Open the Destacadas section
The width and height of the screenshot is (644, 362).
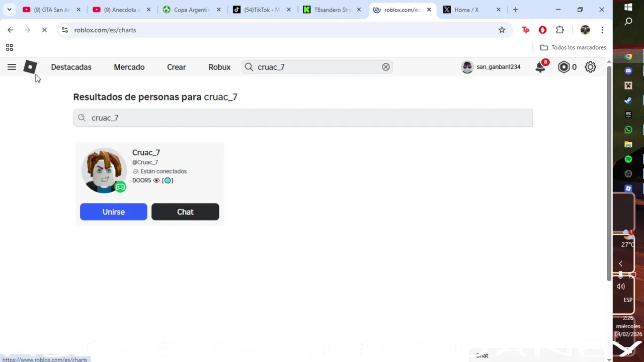point(71,67)
